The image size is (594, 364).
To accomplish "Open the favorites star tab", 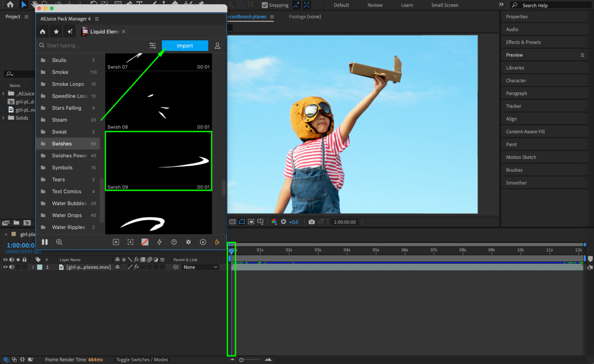I will tap(56, 31).
